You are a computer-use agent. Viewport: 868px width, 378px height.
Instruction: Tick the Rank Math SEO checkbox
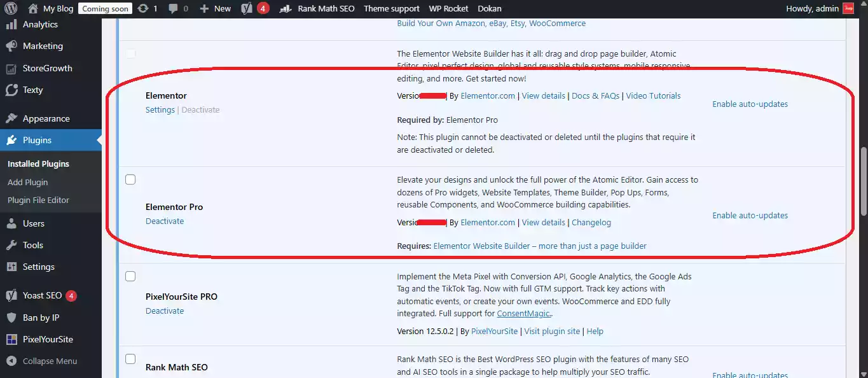click(x=130, y=359)
